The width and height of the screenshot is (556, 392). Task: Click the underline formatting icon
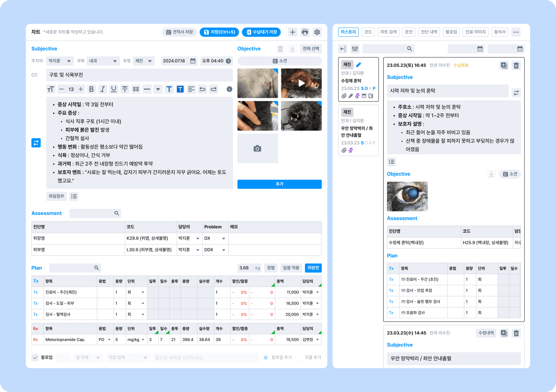(x=114, y=89)
